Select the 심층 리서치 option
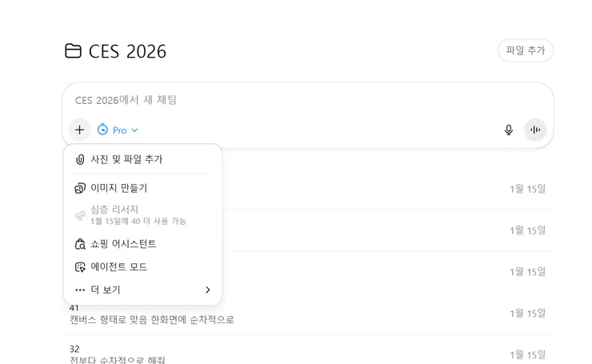Viewport: 592px width, 364px height. pyautogui.click(x=114, y=210)
